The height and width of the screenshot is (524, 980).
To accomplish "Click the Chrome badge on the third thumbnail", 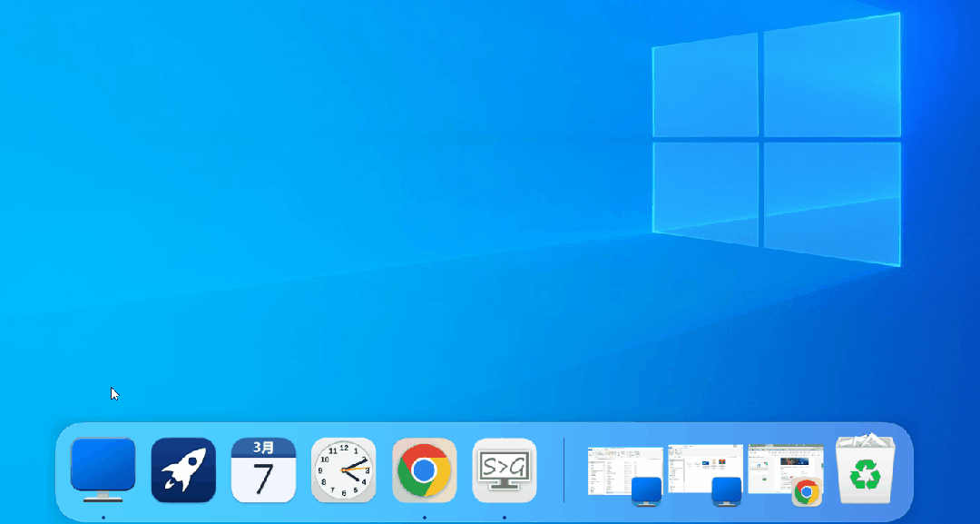I will (807, 491).
